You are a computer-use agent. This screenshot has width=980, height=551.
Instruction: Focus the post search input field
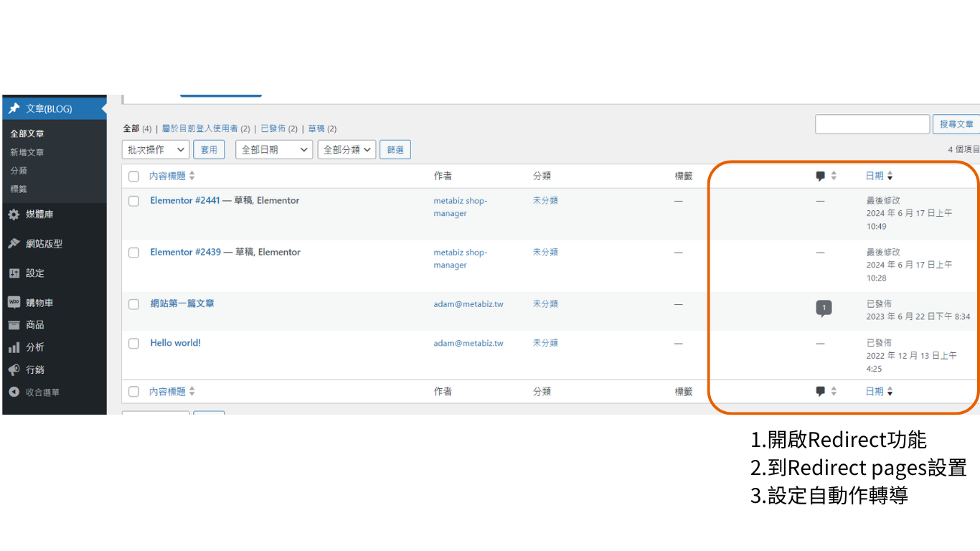coord(872,124)
